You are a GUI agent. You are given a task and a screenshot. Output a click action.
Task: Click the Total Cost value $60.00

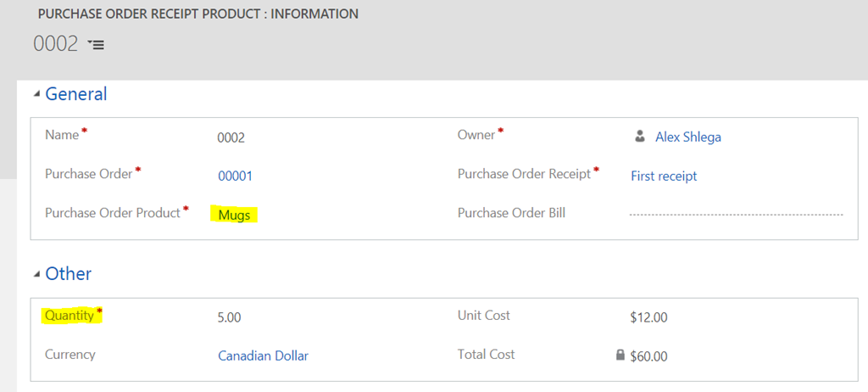pyautogui.click(x=648, y=356)
